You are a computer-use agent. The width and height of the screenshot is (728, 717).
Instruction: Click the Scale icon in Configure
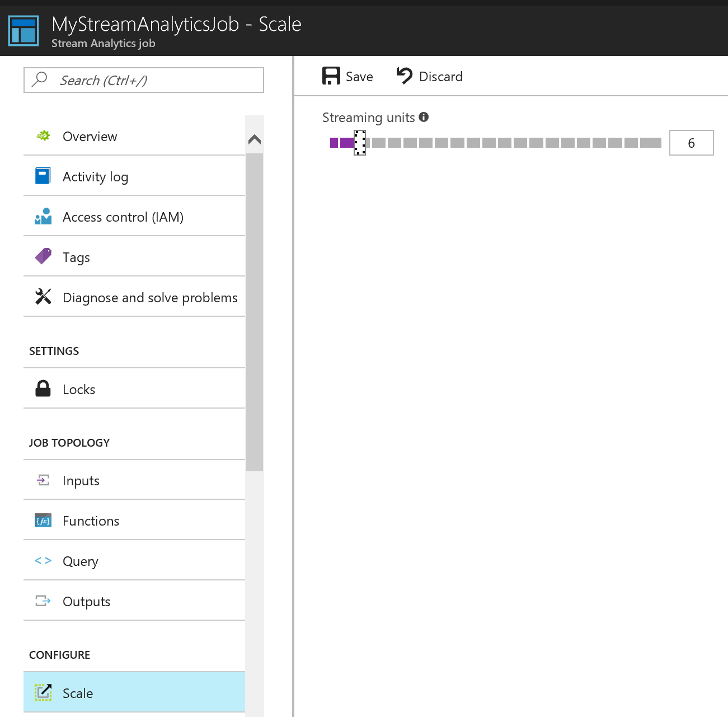pyautogui.click(x=43, y=692)
